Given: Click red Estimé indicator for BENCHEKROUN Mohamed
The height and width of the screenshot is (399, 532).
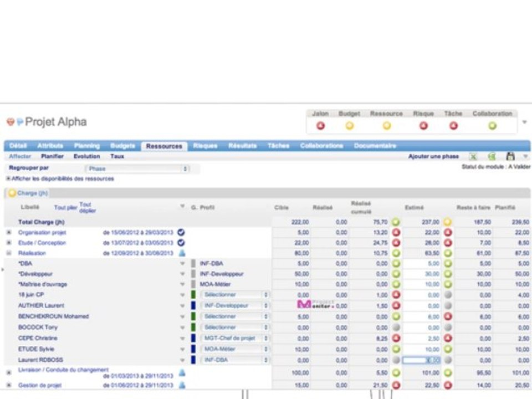Looking at the screenshot, I should point(448,316).
